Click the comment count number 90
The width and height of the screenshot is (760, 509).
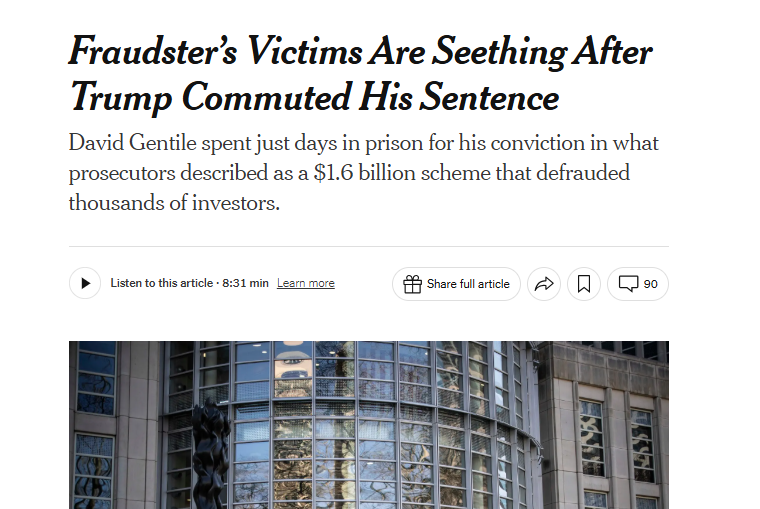(x=651, y=284)
